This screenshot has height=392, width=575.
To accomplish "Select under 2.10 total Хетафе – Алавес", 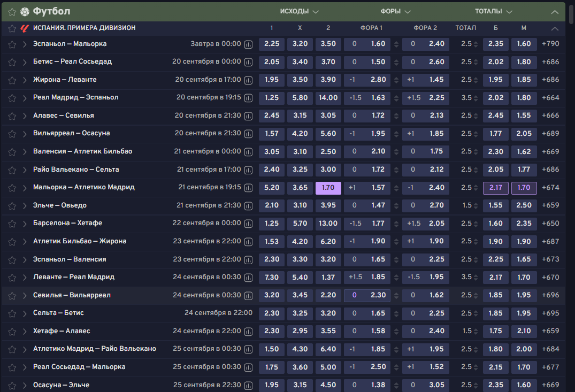I will 524,331.
